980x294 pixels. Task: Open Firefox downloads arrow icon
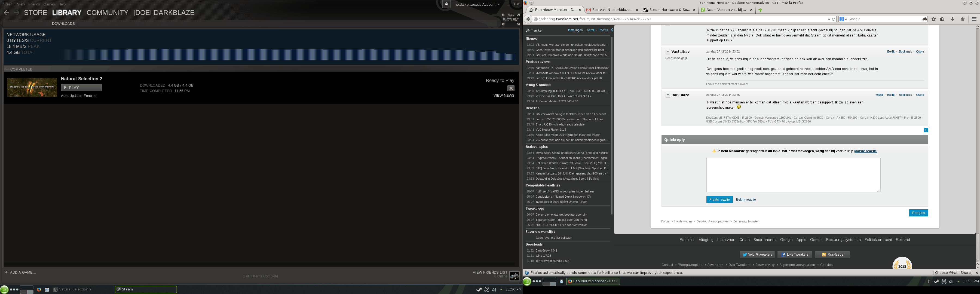coord(952,19)
